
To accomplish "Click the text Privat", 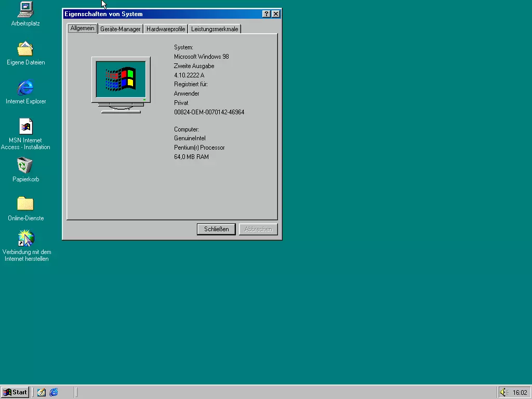I will (181, 103).
